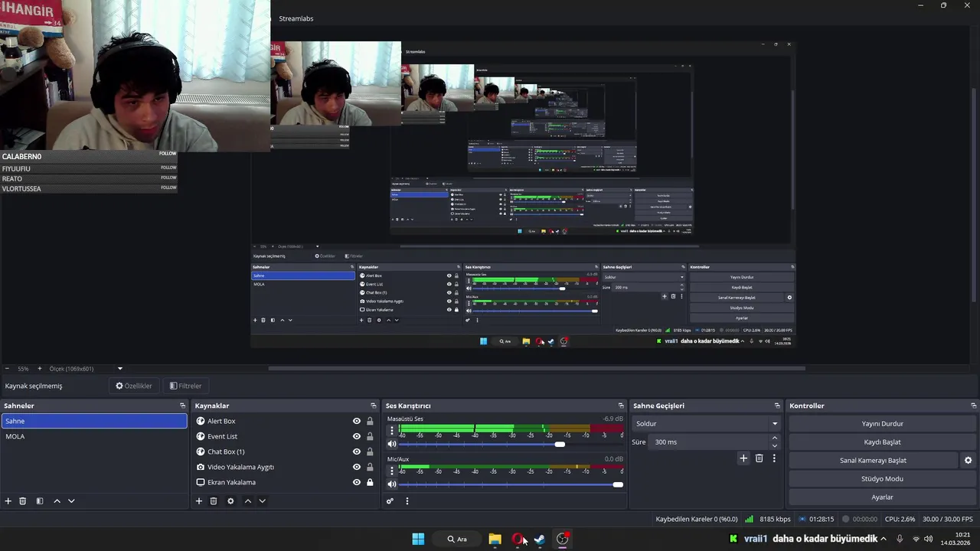Screen dimensions: 980x551
Task: Click Yayını Durdur to stop streaming
Action: [x=882, y=423]
